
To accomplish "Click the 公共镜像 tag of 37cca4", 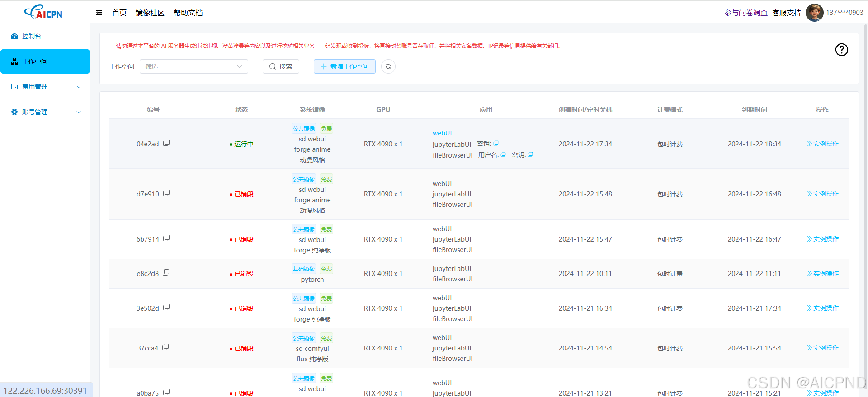I will (303, 338).
